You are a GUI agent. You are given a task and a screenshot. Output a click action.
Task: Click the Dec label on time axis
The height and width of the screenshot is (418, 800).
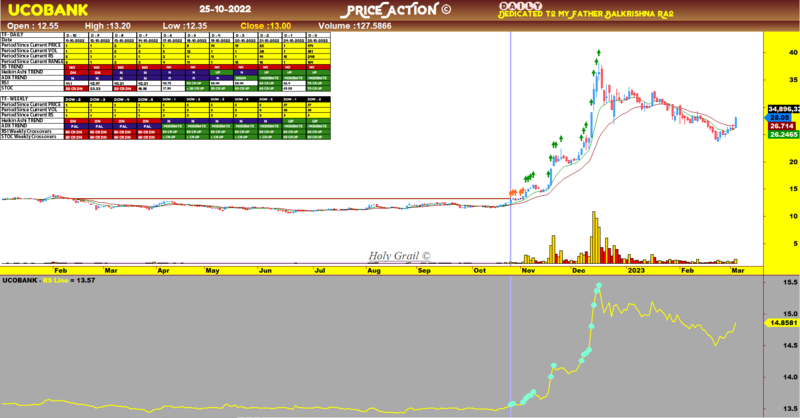pyautogui.click(x=579, y=271)
